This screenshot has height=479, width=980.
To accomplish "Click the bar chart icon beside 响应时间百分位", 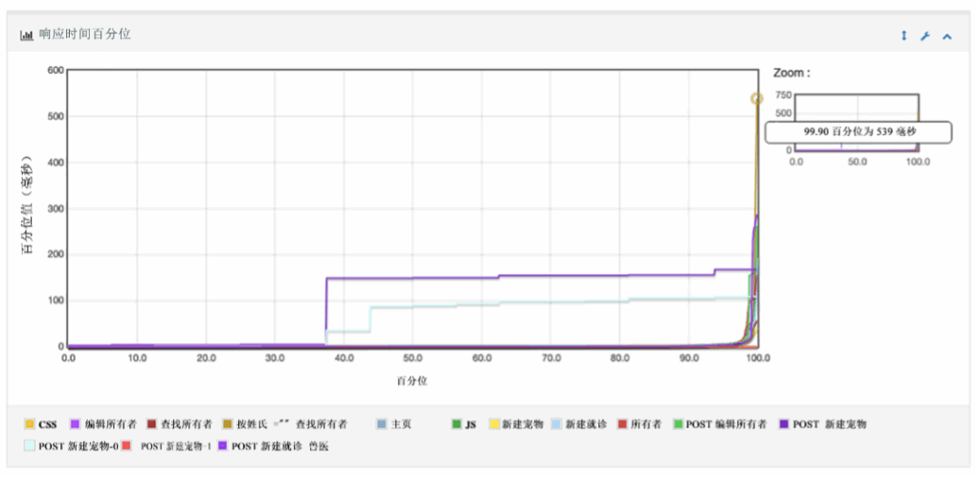I will point(27,35).
